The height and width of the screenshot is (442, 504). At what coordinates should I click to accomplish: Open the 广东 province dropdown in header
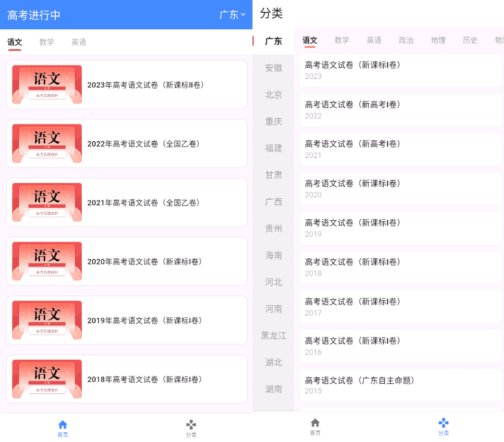[x=232, y=15]
